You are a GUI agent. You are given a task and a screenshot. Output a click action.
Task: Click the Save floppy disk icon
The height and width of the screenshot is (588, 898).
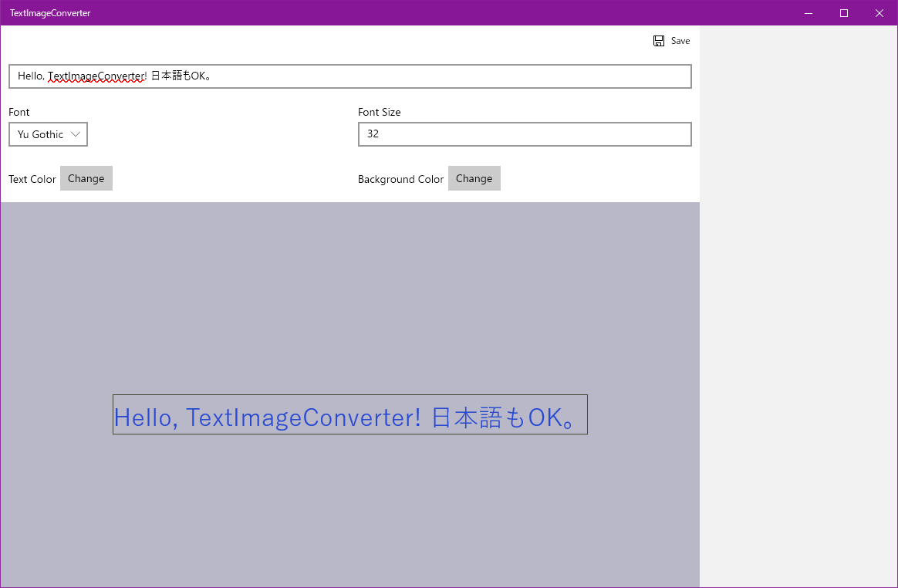[x=659, y=41]
